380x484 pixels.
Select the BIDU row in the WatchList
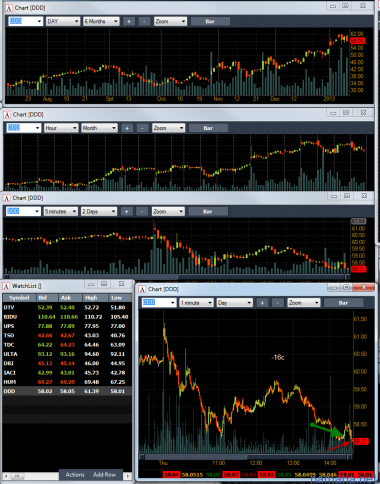click(67, 317)
